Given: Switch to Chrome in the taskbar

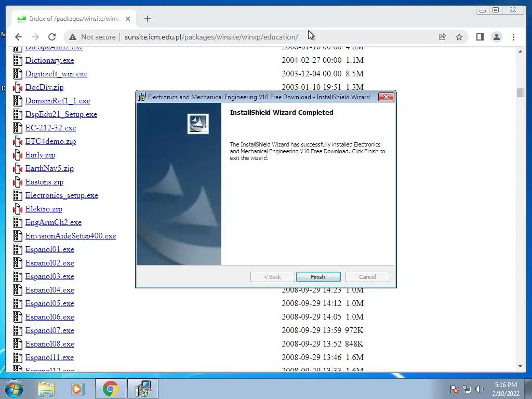Looking at the screenshot, I should coord(110,389).
